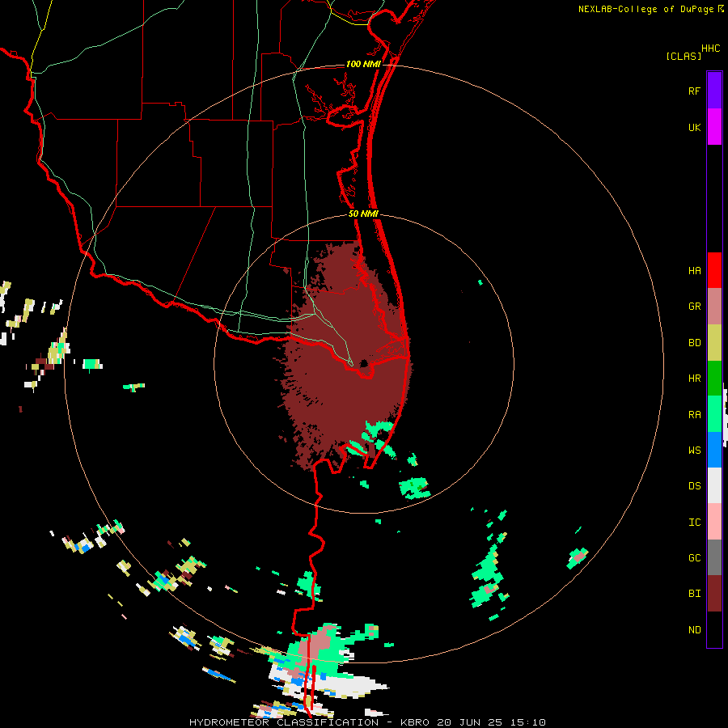
Task: Click the HHC product label
Action: pyautogui.click(x=710, y=49)
